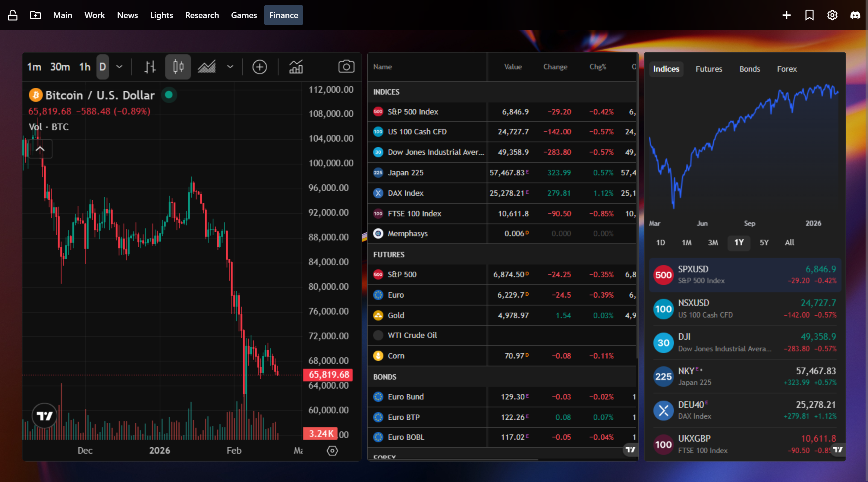Select the DJI Dow Jones item
This screenshot has width=868, height=482.
(745, 343)
